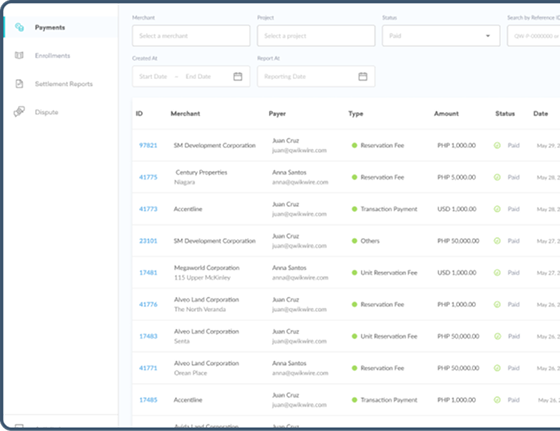Click the Start Date field
The height and width of the screenshot is (431, 560).
[x=153, y=76]
